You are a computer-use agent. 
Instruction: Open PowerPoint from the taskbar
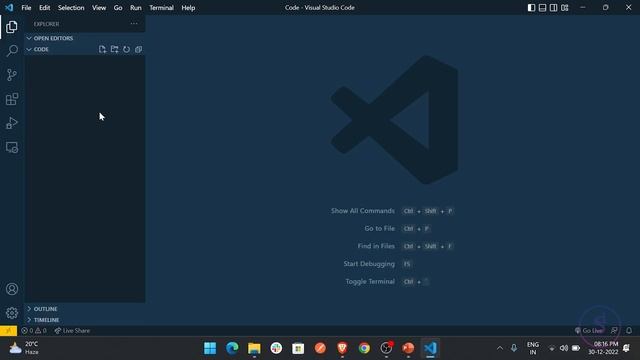408,348
